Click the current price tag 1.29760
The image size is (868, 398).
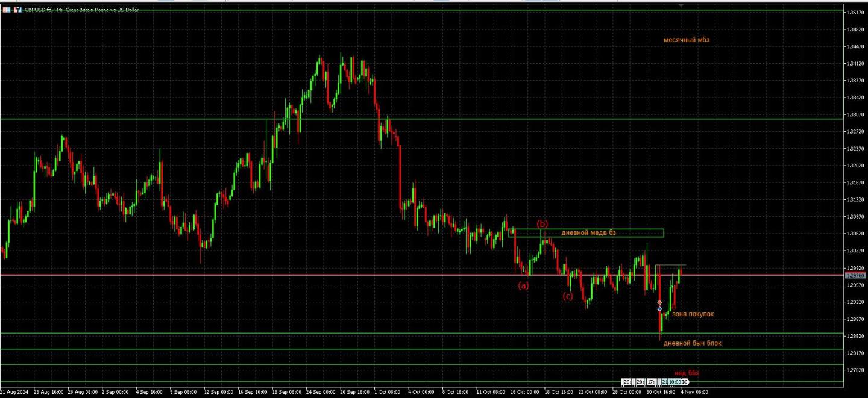[854, 275]
